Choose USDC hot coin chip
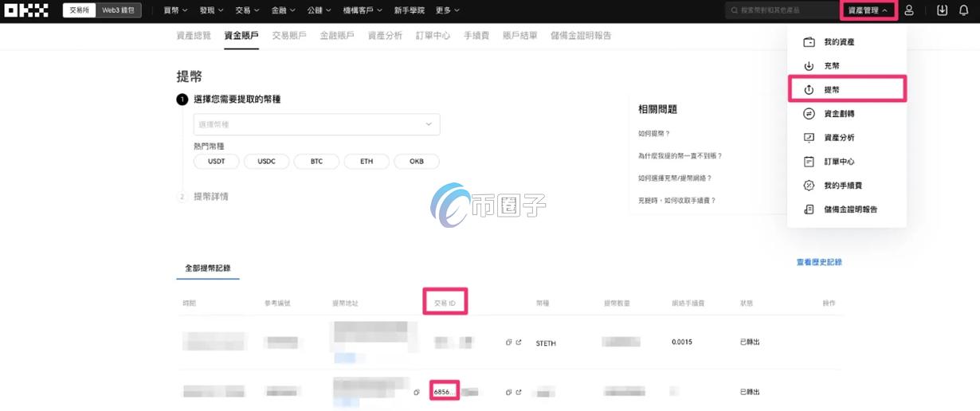This screenshot has width=980, height=411. [267, 162]
